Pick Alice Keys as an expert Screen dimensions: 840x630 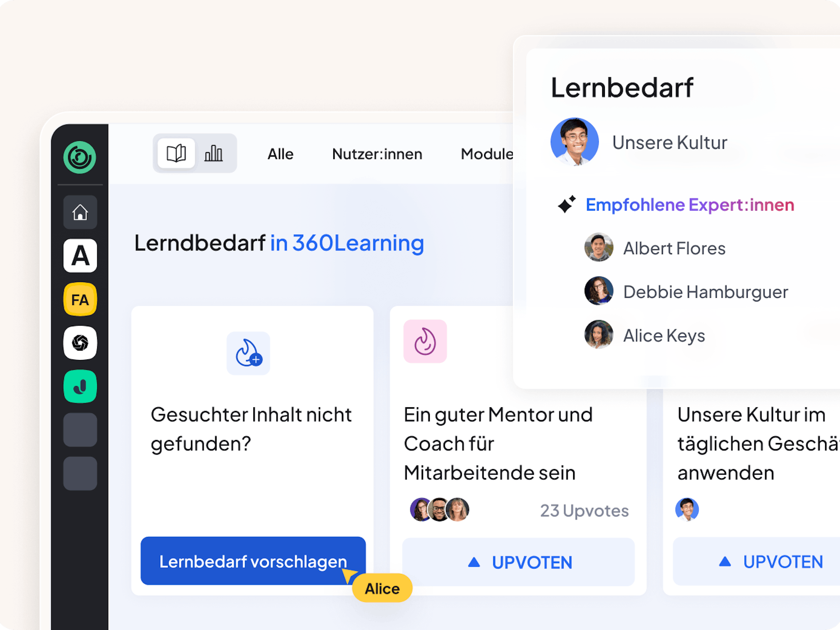(x=644, y=334)
